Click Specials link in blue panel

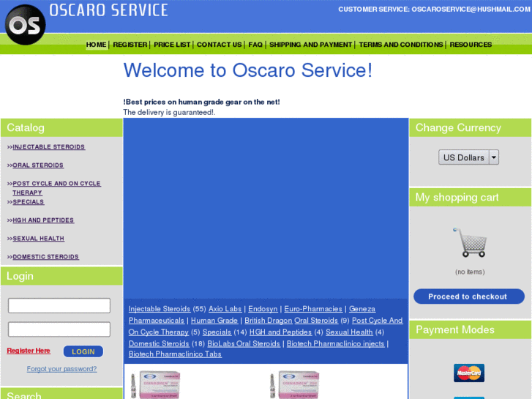(217, 332)
